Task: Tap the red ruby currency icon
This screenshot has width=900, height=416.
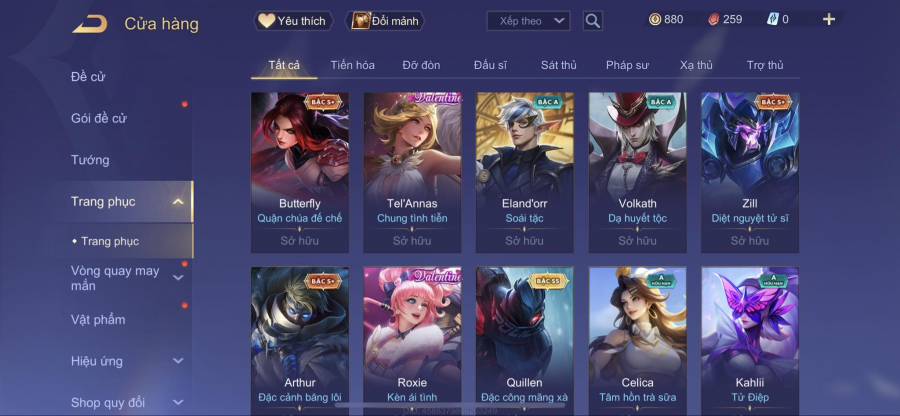Action: point(712,20)
